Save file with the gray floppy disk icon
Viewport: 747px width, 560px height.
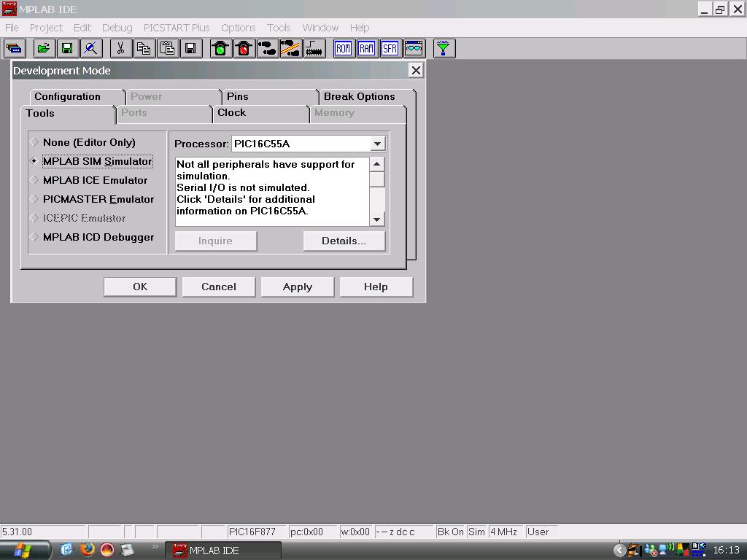(190, 49)
